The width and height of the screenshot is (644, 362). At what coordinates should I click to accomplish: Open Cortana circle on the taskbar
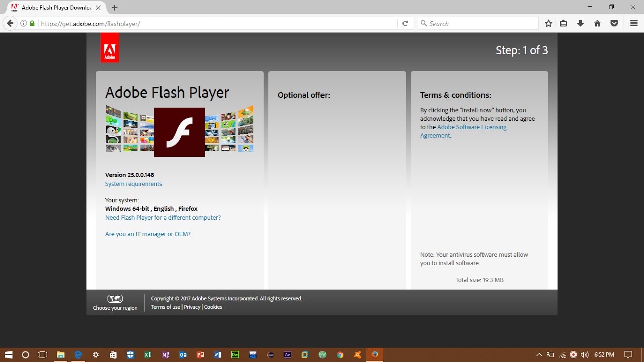coord(26,354)
